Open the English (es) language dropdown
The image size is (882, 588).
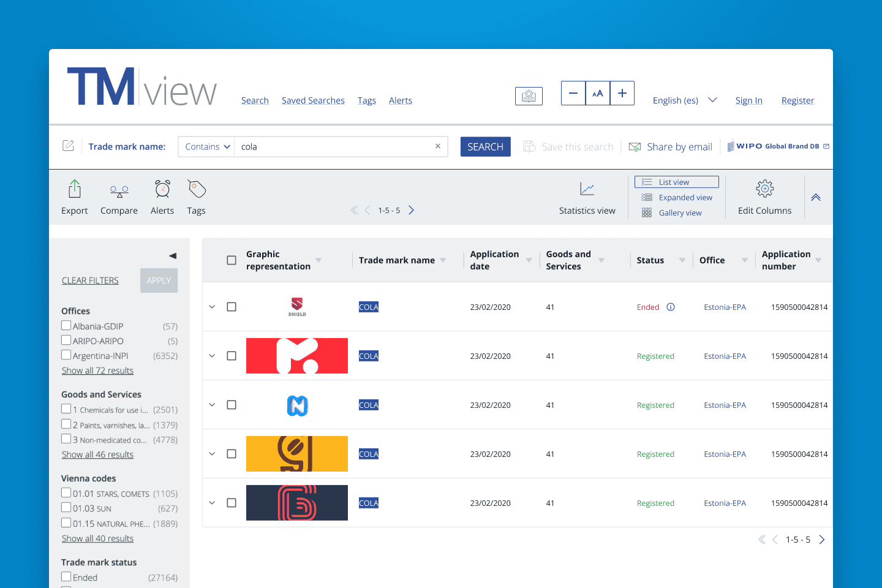tap(684, 100)
